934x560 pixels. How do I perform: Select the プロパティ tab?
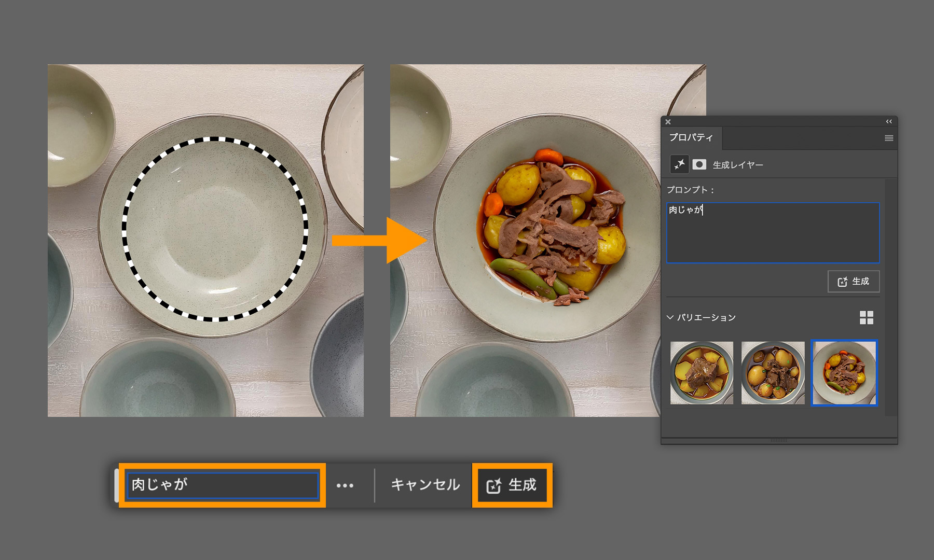[691, 137]
